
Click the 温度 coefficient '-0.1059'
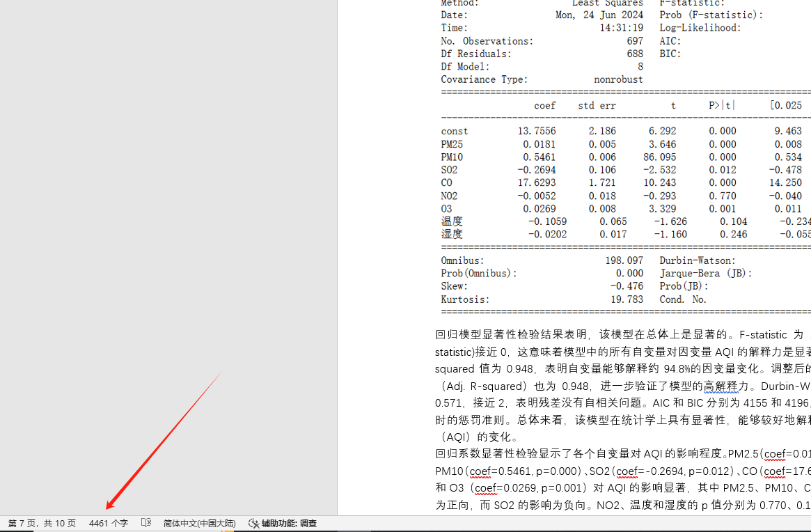(x=548, y=221)
